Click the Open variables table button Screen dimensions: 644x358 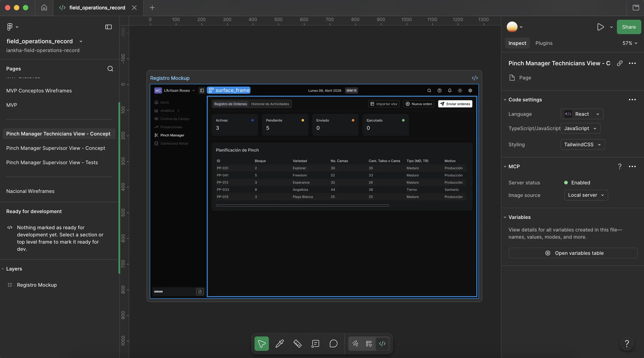tap(573, 253)
